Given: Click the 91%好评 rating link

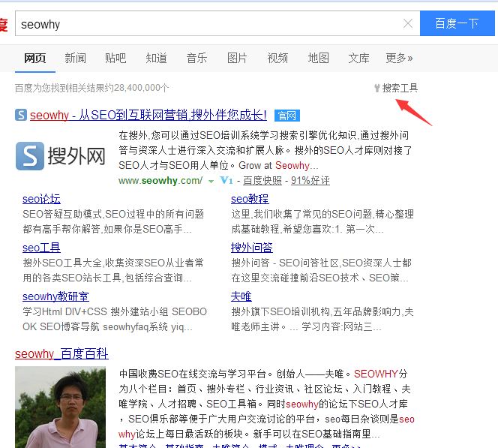Looking at the screenshot, I should click(310, 181).
